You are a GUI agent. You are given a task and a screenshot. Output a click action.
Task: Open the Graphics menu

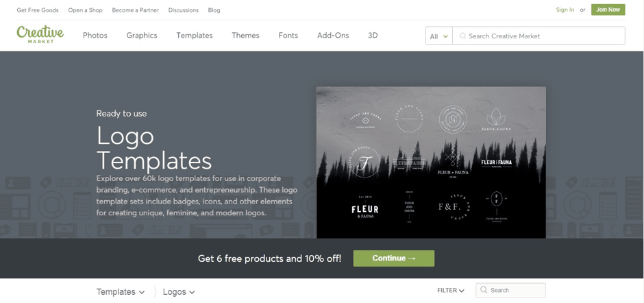pos(142,36)
